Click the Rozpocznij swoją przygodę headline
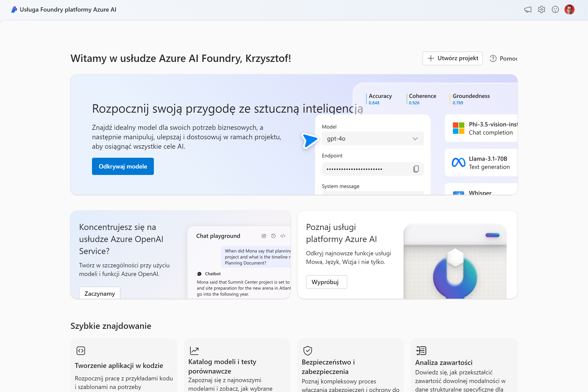The height and width of the screenshot is (392, 588). [228, 109]
